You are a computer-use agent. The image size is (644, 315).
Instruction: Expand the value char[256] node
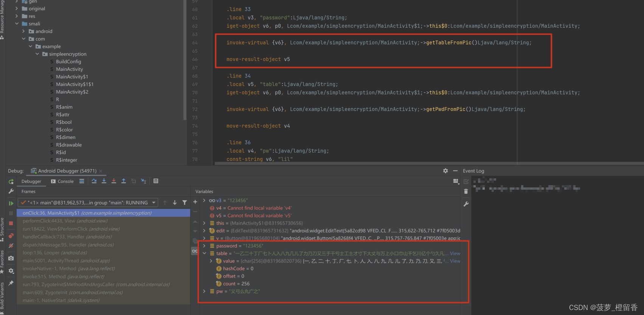pos(211,261)
